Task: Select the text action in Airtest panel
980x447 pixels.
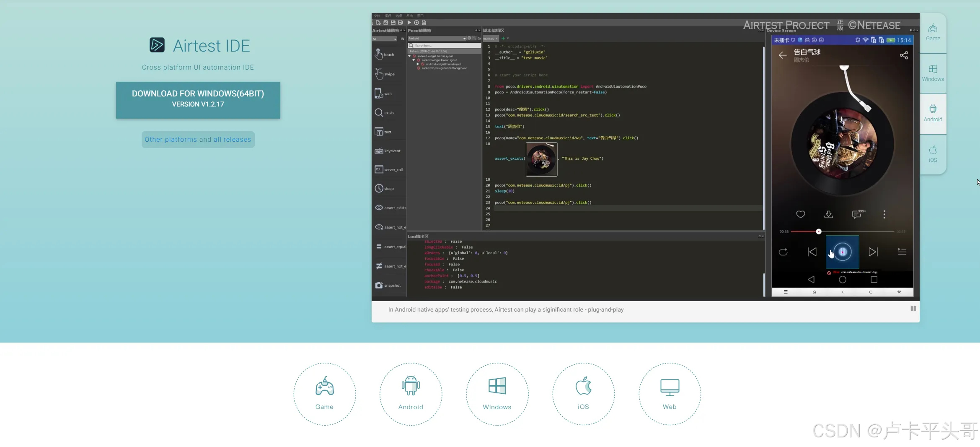Action: [x=383, y=132]
